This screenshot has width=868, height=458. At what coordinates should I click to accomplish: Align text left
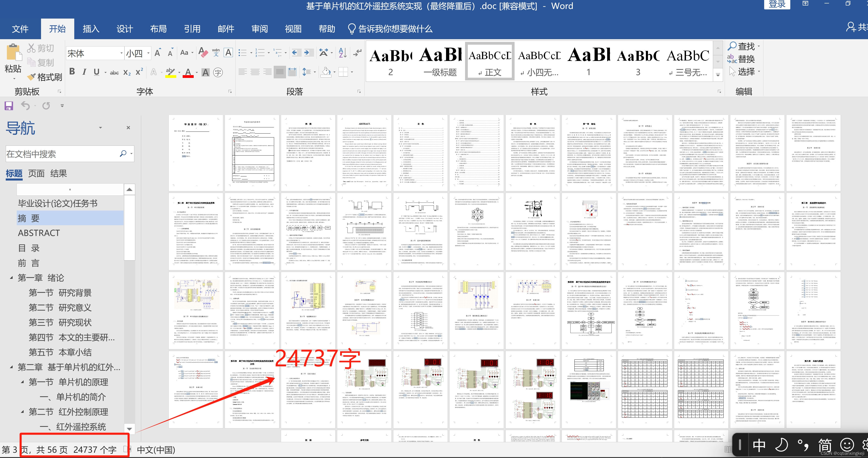pyautogui.click(x=242, y=72)
